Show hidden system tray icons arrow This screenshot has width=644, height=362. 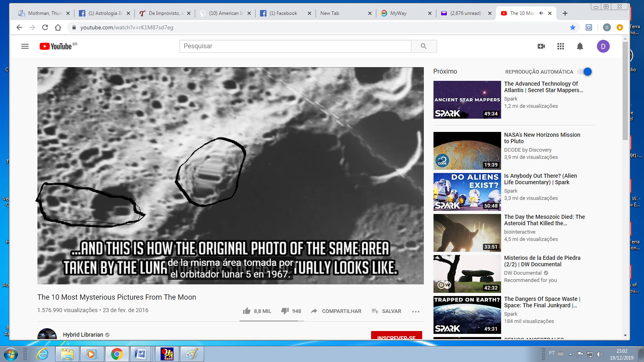(x=570, y=354)
